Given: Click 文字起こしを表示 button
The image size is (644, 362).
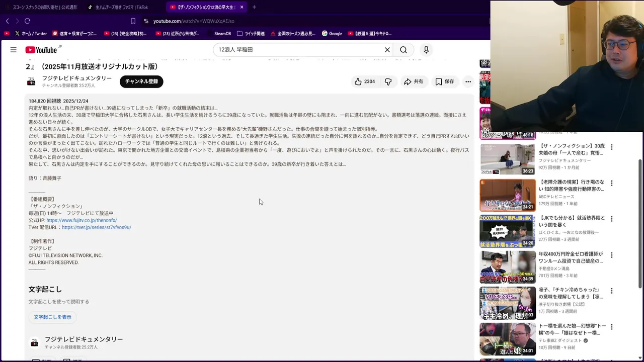Looking at the screenshot, I should [x=52, y=317].
